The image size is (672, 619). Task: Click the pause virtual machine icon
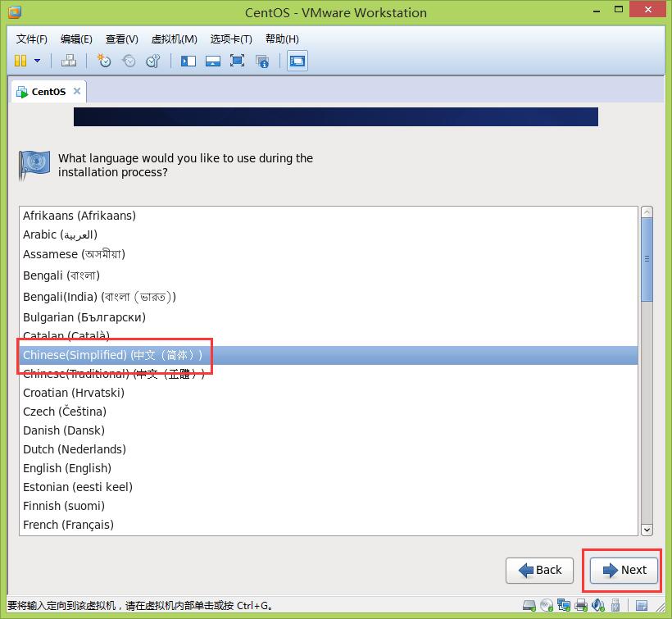pos(20,61)
